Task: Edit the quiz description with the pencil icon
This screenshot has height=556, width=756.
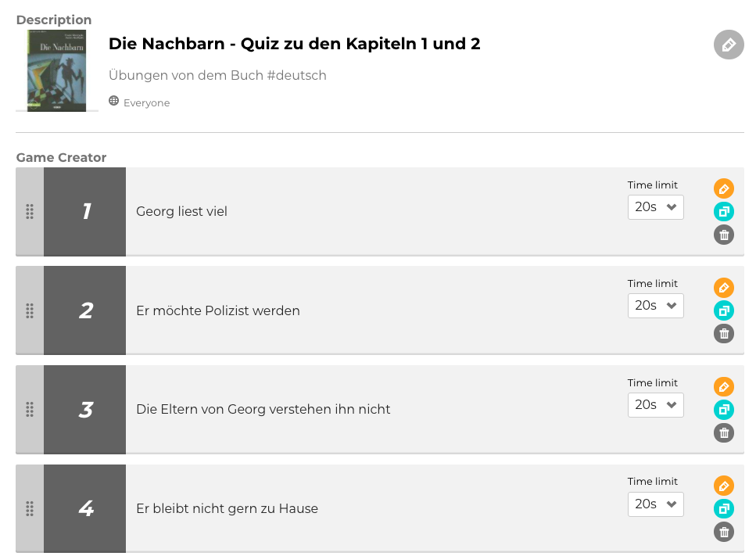Action: [x=729, y=45]
